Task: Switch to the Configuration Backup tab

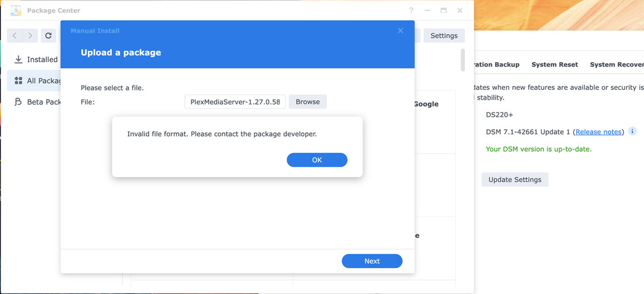Action: [497, 65]
